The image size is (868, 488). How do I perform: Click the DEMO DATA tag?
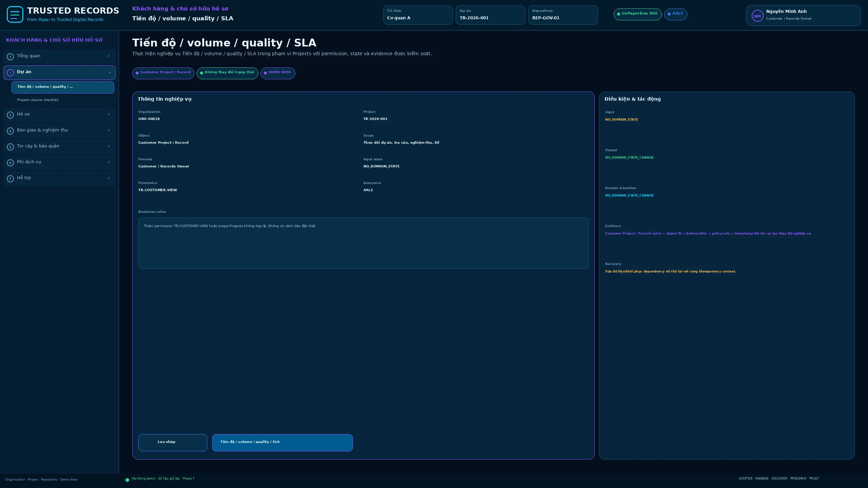pyautogui.click(x=278, y=73)
